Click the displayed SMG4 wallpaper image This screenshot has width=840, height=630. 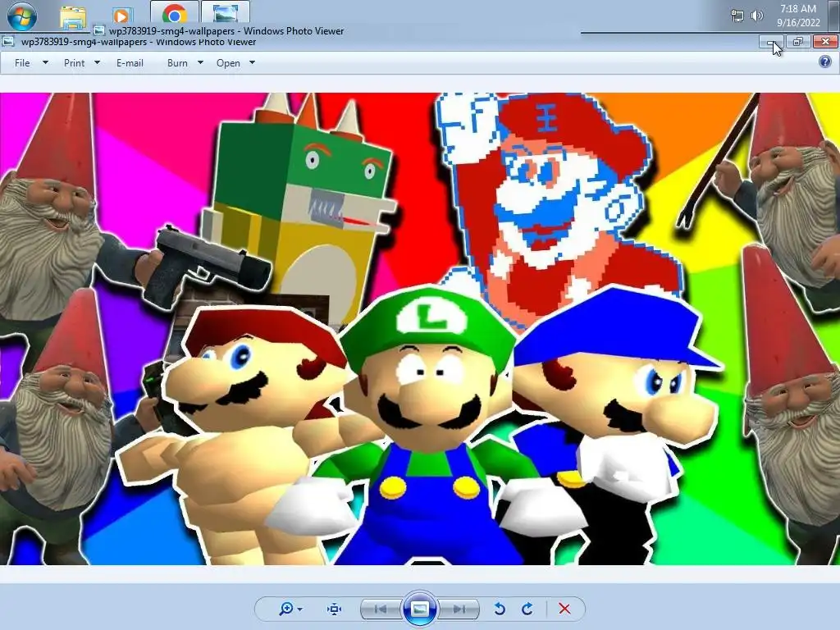pos(420,329)
